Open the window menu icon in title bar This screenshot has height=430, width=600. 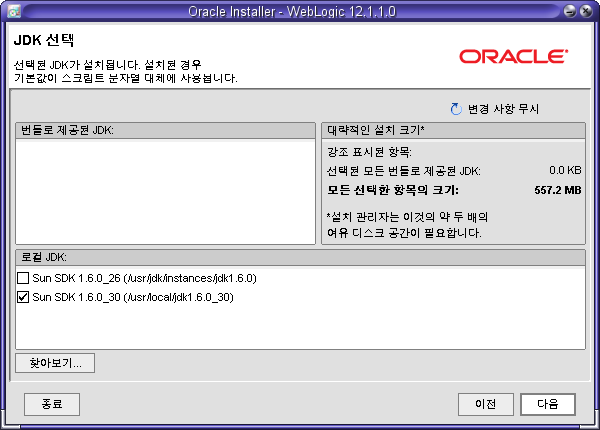tap(10, 10)
